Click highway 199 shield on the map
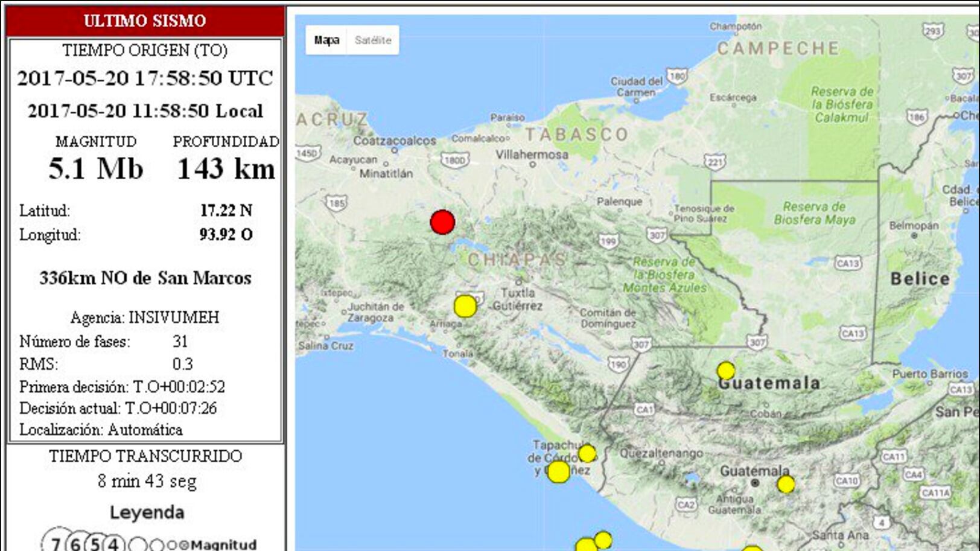 608,241
